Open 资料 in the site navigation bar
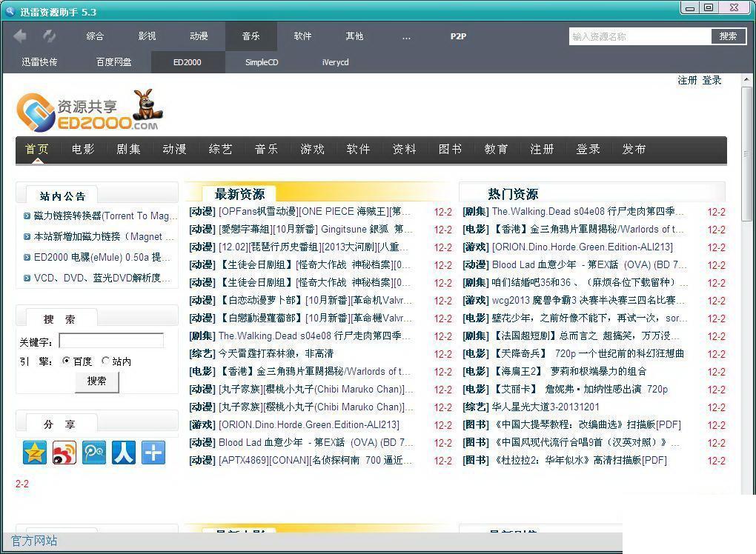Screen dimensions: 756x554 [405, 150]
